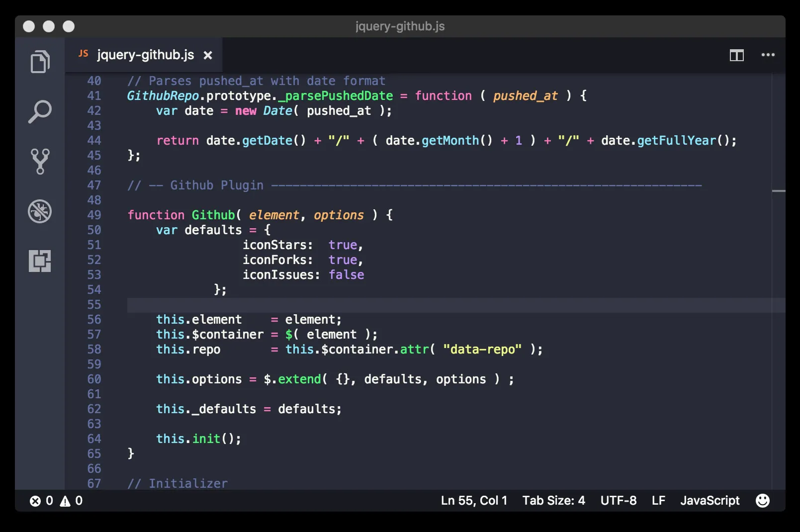Image resolution: width=800 pixels, height=532 pixels.
Task: Click the "GithubRepo" identifier on line 41
Action: [163, 95]
